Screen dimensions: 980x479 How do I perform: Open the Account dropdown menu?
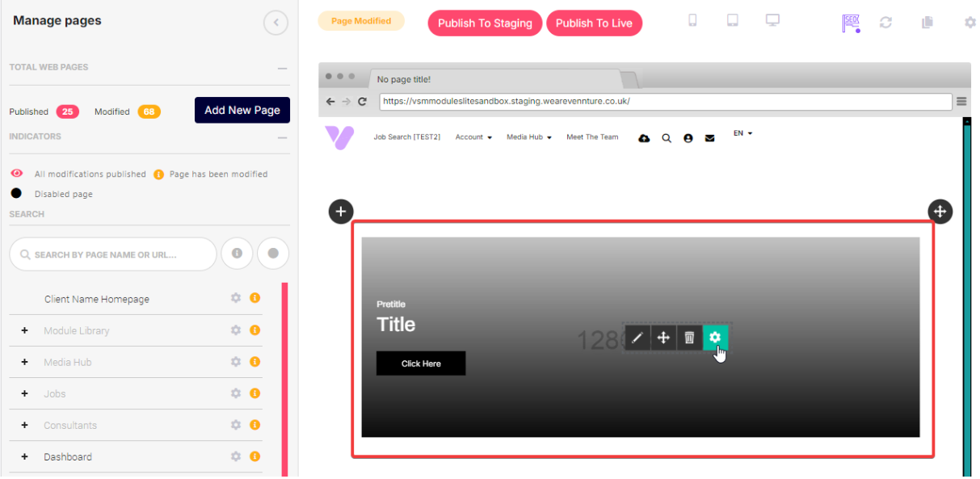pyautogui.click(x=474, y=137)
